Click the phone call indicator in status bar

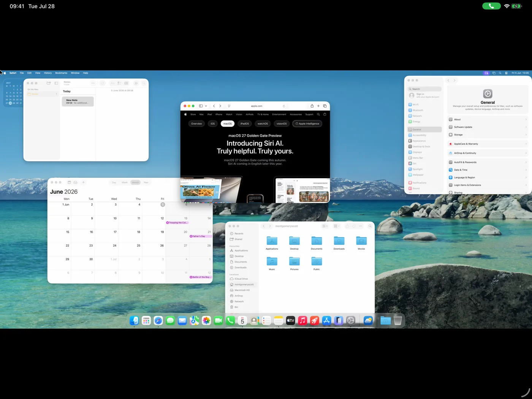click(x=491, y=6)
